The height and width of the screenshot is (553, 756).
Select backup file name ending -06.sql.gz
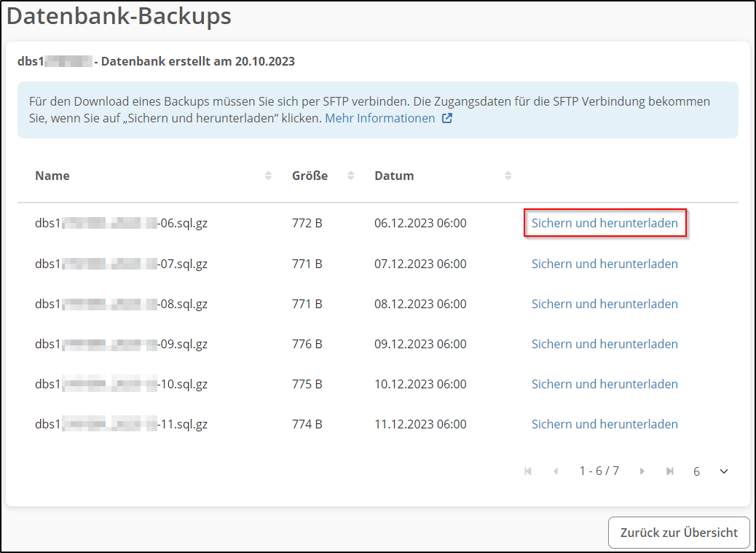[x=121, y=223]
